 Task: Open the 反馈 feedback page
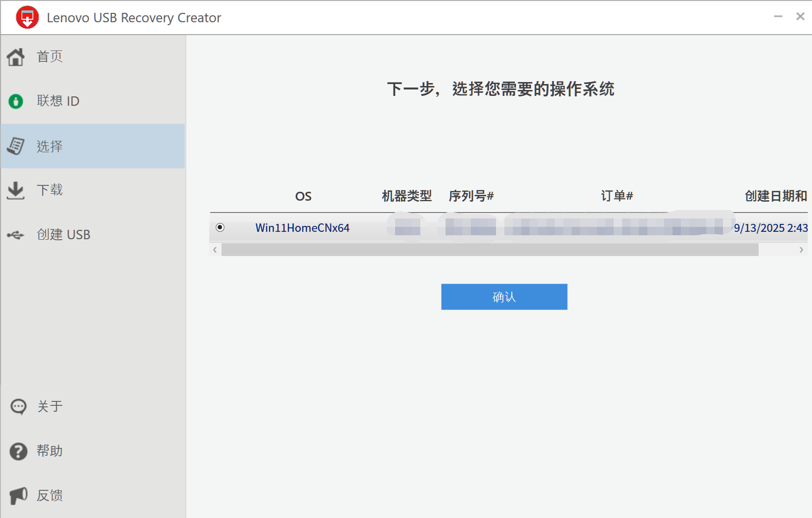click(x=93, y=496)
